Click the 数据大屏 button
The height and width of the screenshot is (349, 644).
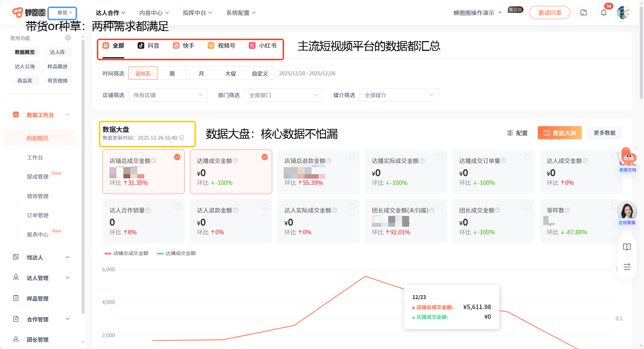coord(559,133)
